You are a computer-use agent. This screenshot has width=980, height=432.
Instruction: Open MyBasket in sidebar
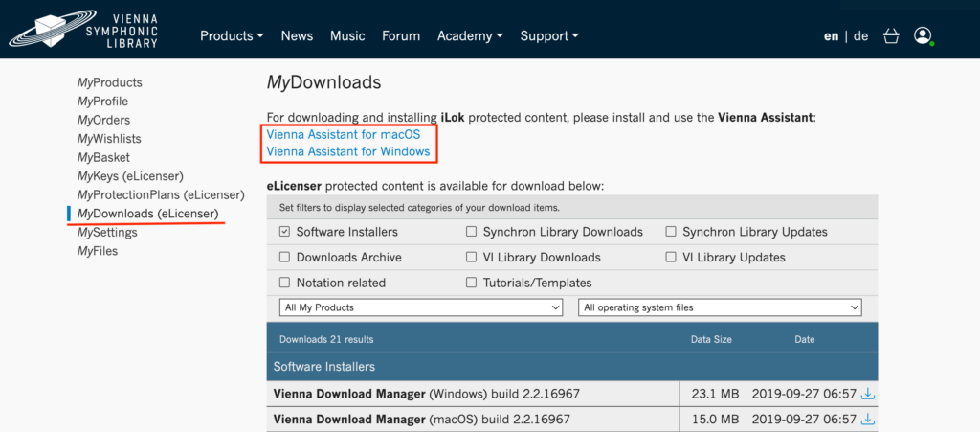[103, 157]
